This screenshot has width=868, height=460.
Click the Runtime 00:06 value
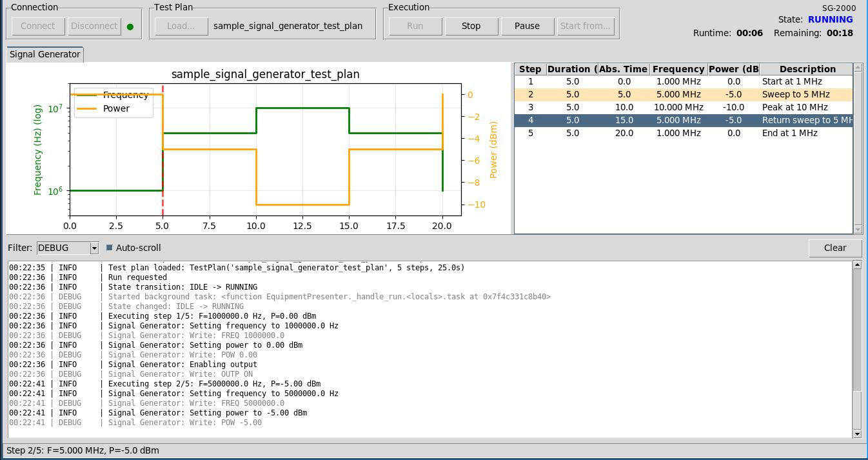click(749, 33)
